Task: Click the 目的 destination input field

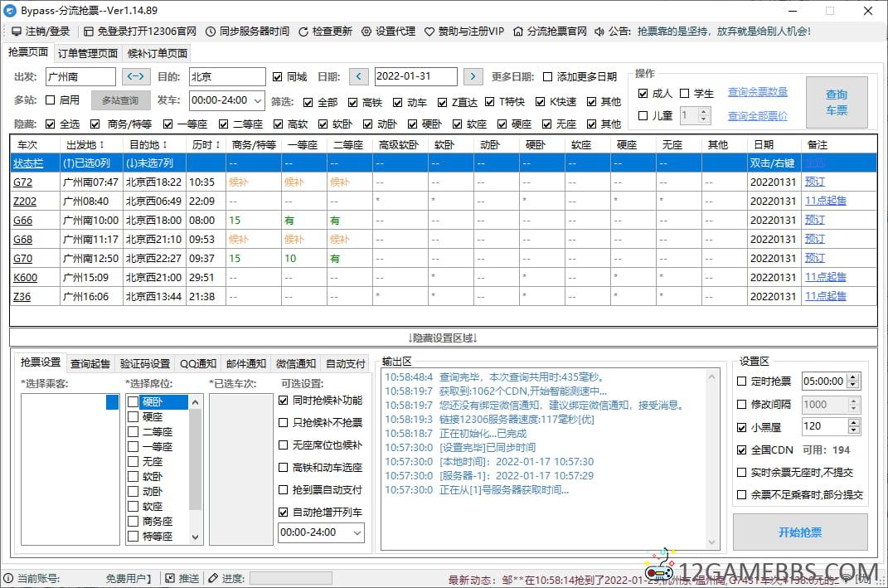Action: tap(226, 77)
